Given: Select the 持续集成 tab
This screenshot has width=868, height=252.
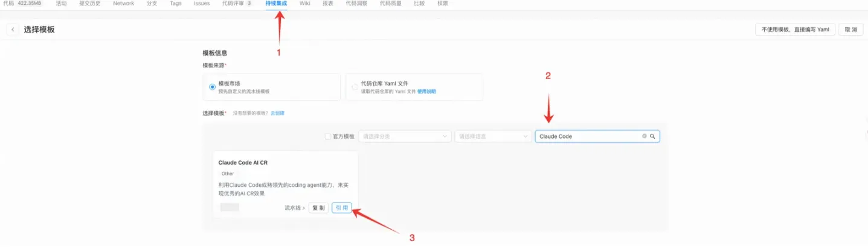Looking at the screenshot, I should tap(276, 4).
